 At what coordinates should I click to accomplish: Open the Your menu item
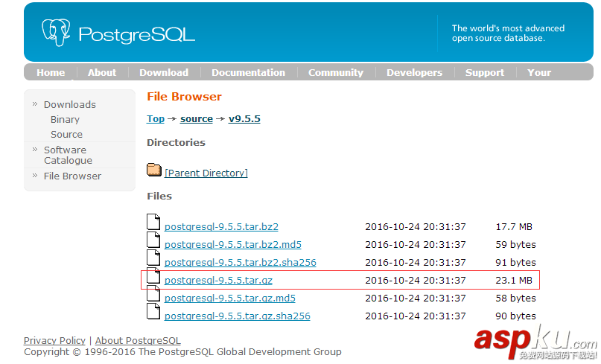click(x=539, y=72)
